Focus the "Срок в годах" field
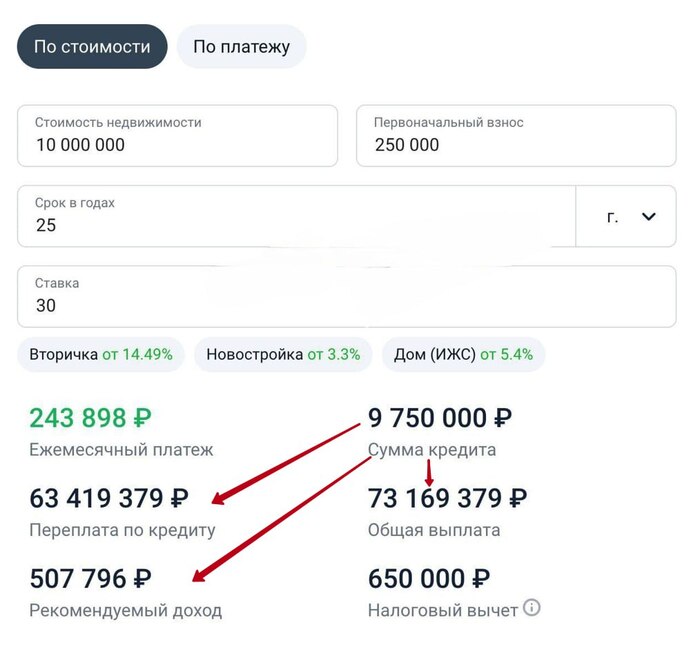The image size is (700, 654). tap(296, 215)
